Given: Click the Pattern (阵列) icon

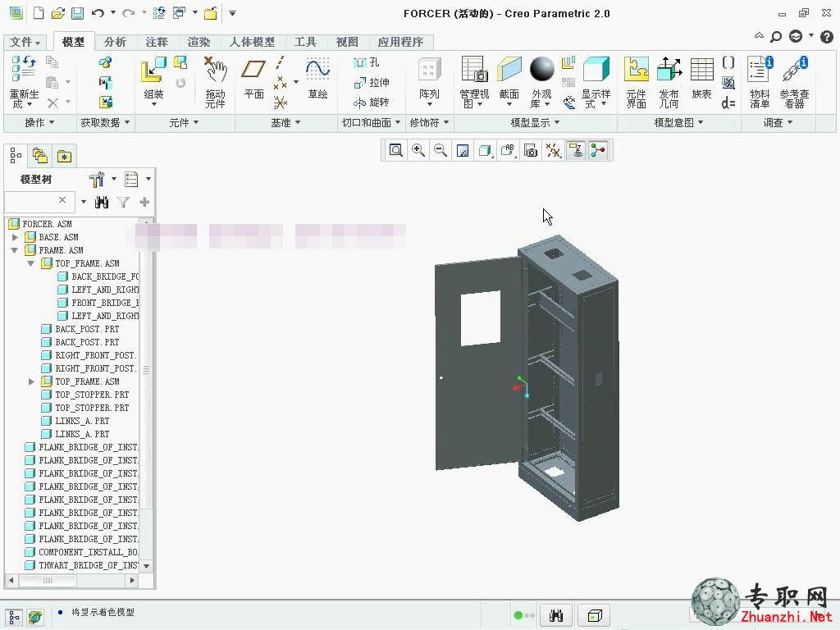Looking at the screenshot, I should click(x=428, y=70).
